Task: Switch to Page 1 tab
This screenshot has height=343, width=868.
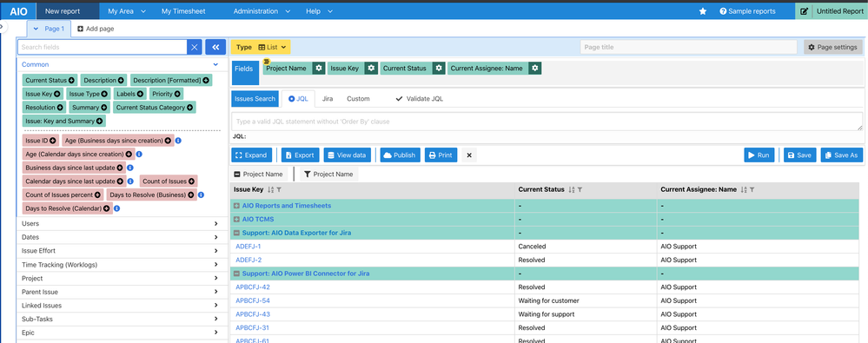Action: click(x=50, y=29)
